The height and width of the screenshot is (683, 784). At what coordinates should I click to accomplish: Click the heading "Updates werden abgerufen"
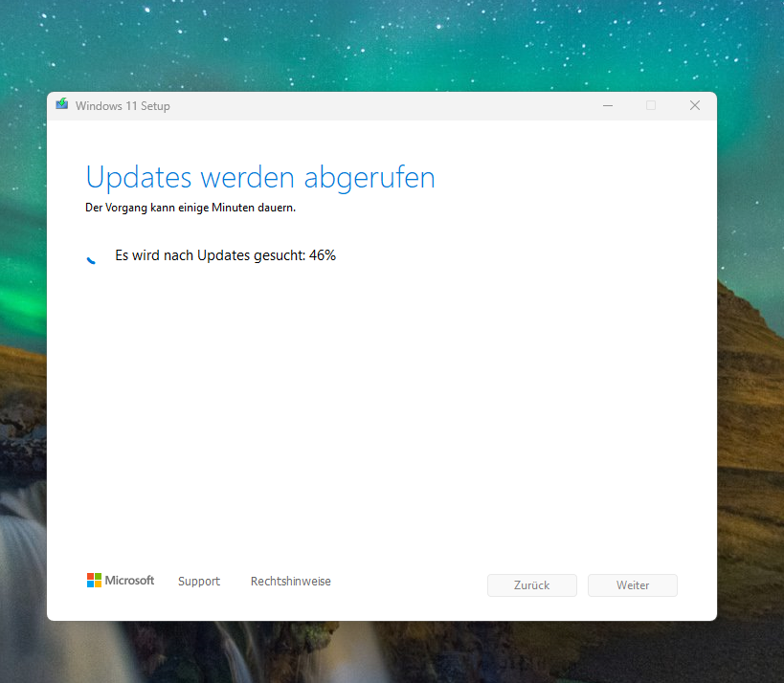260,178
